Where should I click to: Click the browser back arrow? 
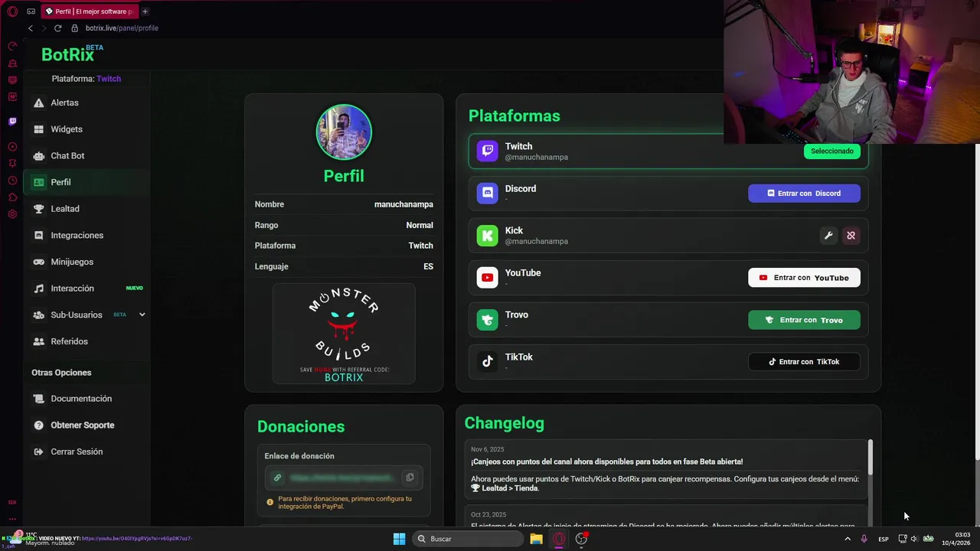point(31,28)
